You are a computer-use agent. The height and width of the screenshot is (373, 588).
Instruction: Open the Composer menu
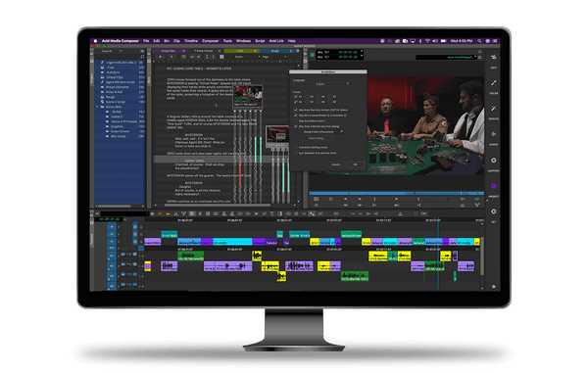coord(211,41)
